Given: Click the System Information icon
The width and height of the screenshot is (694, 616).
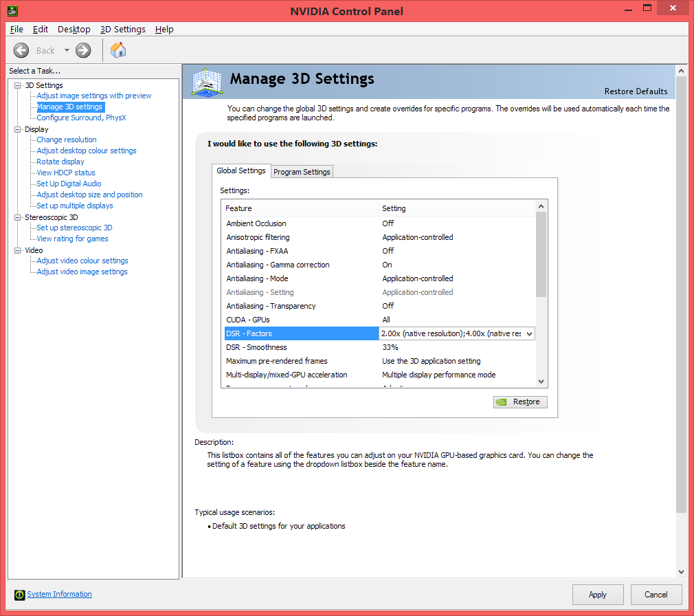Looking at the screenshot, I should click(x=19, y=595).
